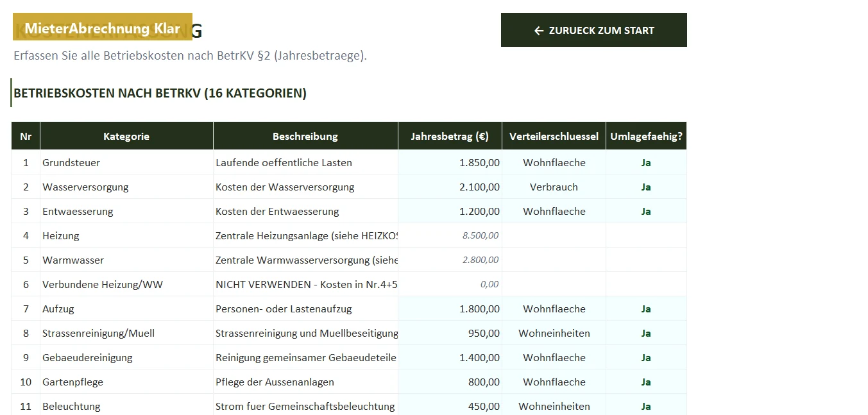Click the Heizung category cell
This screenshot has width=868, height=415.
(126, 235)
